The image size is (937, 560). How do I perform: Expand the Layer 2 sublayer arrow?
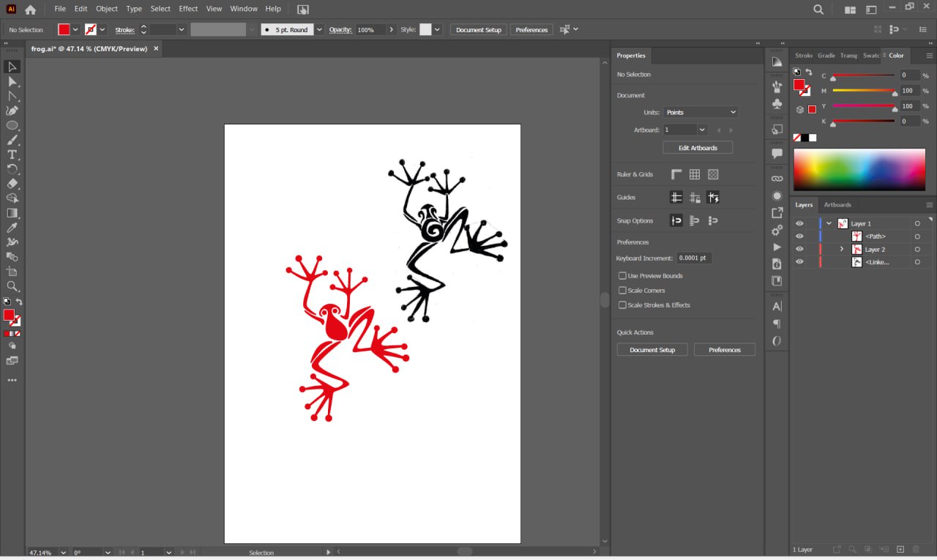tap(841, 250)
